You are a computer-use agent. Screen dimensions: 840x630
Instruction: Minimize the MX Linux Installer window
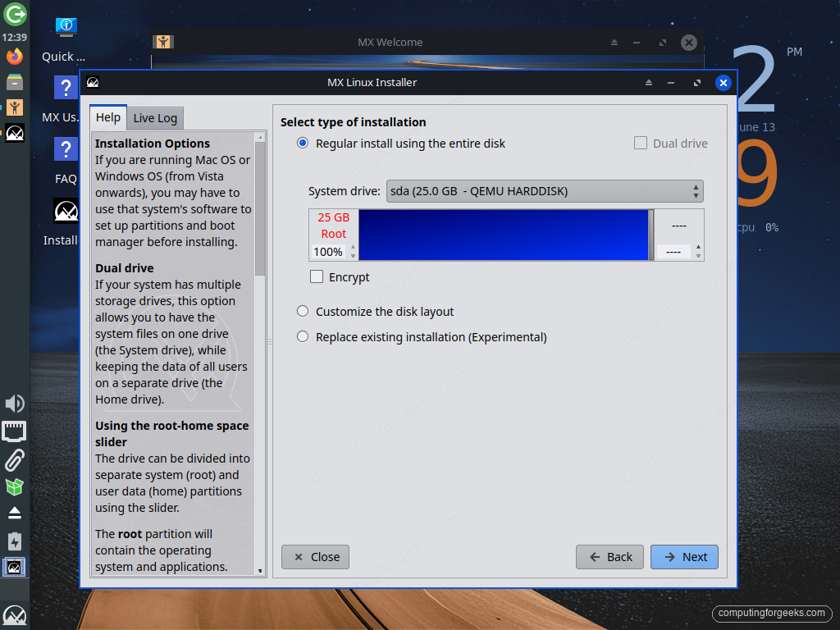pos(671,83)
